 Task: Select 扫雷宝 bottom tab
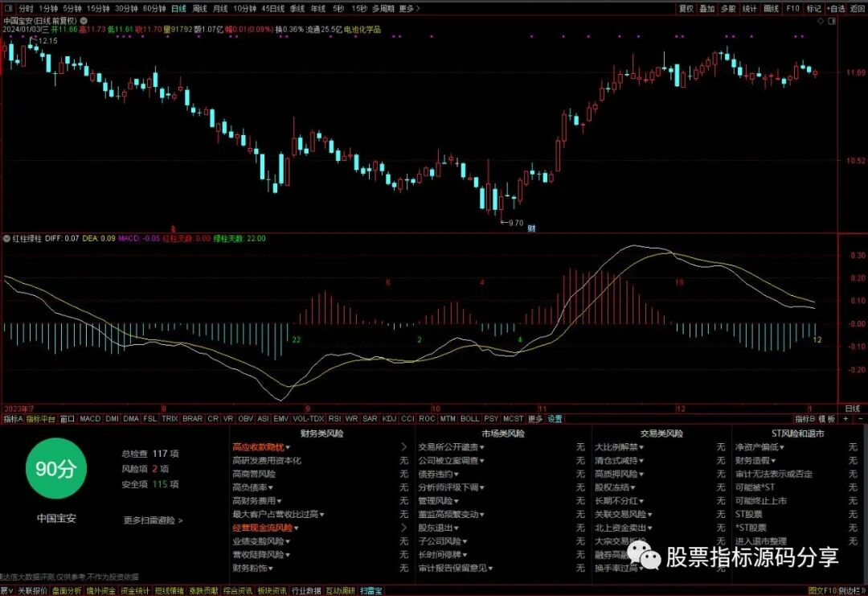point(371,591)
